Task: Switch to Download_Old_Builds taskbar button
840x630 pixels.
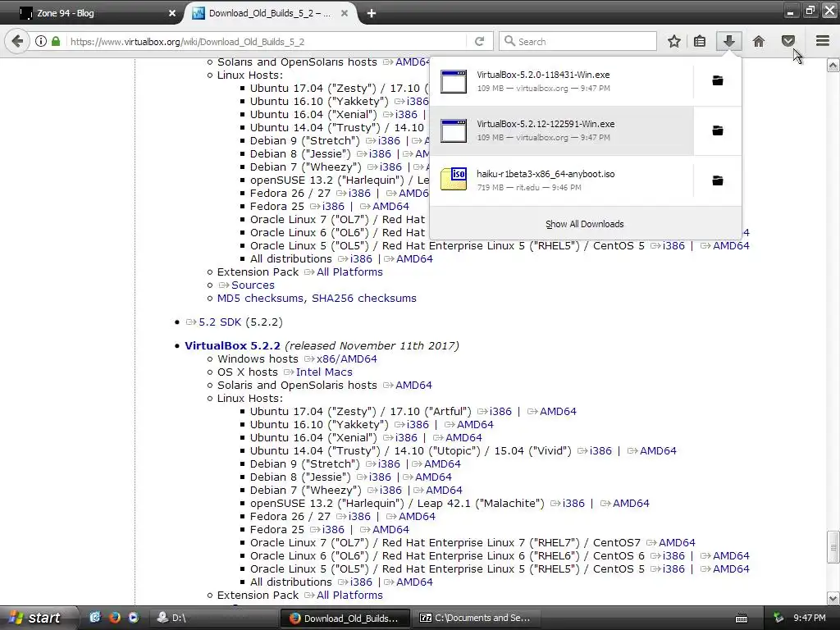Action: coord(345,619)
